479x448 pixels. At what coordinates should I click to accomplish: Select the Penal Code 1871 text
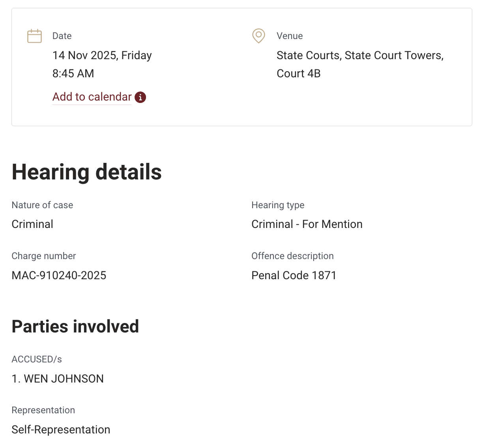click(294, 275)
